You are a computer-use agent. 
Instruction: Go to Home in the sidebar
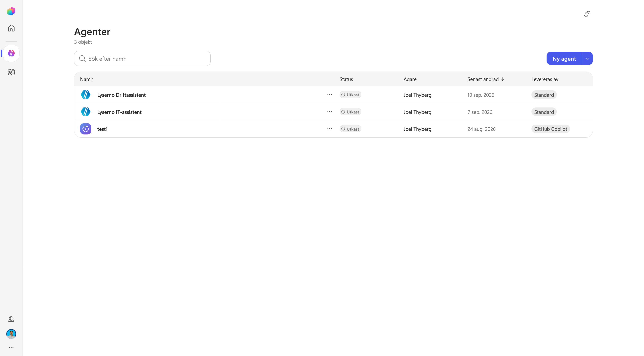(x=11, y=28)
